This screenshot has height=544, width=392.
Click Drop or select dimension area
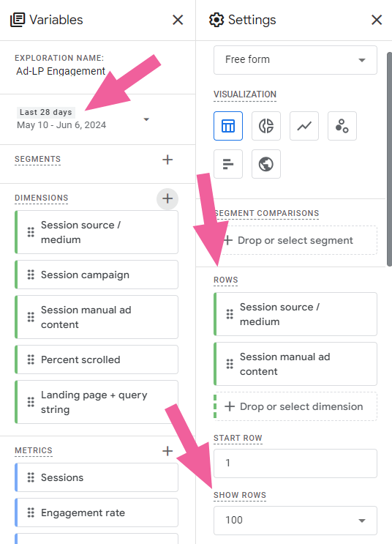pos(295,406)
